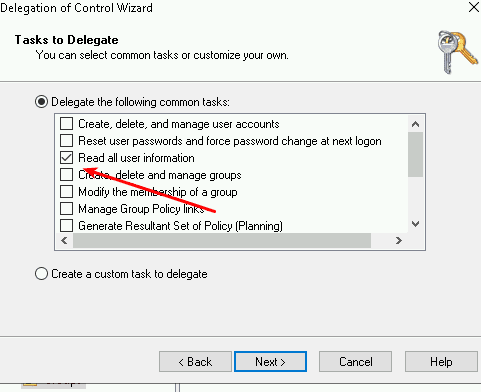Uncheck Read all user information
Image resolution: width=481 pixels, height=392 pixels.
click(66, 158)
